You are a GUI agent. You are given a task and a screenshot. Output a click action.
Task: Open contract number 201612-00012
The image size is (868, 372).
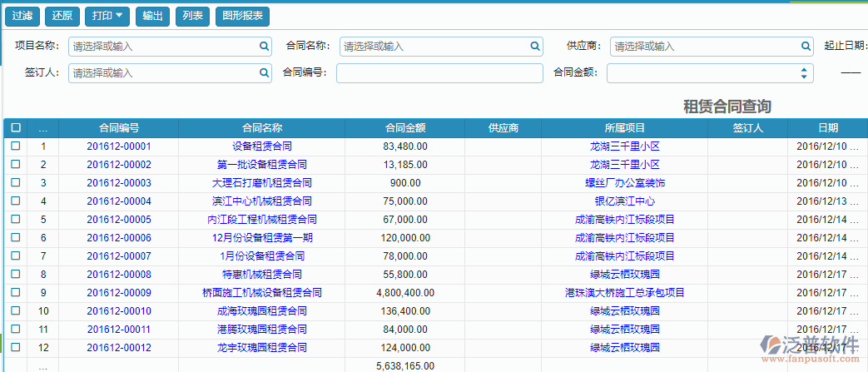[x=119, y=348]
